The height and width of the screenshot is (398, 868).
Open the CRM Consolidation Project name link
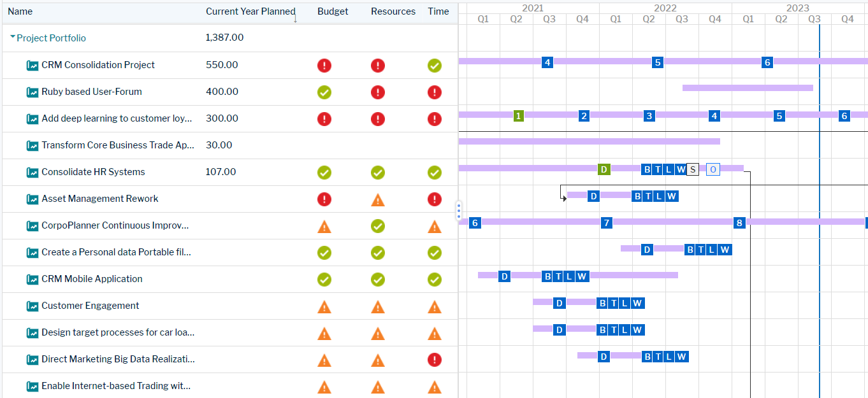(x=97, y=65)
